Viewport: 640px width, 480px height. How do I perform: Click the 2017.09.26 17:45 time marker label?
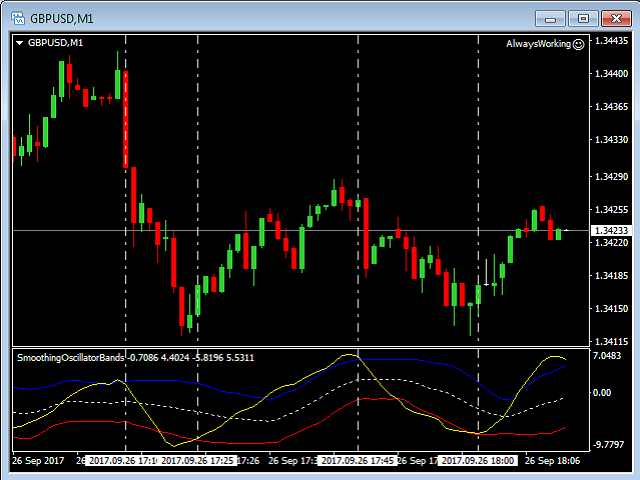pyautogui.click(x=358, y=461)
